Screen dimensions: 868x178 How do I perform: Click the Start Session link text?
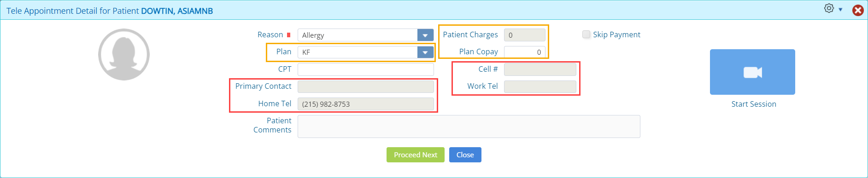[x=754, y=104]
